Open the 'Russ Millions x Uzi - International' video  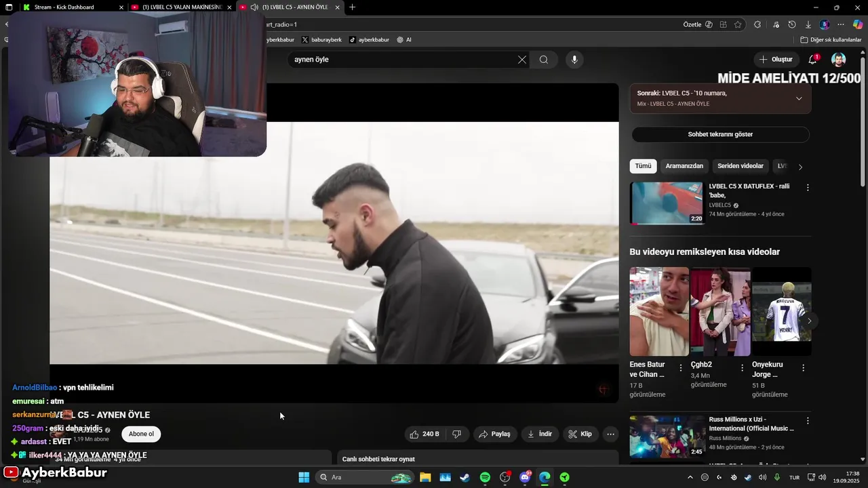(667, 436)
